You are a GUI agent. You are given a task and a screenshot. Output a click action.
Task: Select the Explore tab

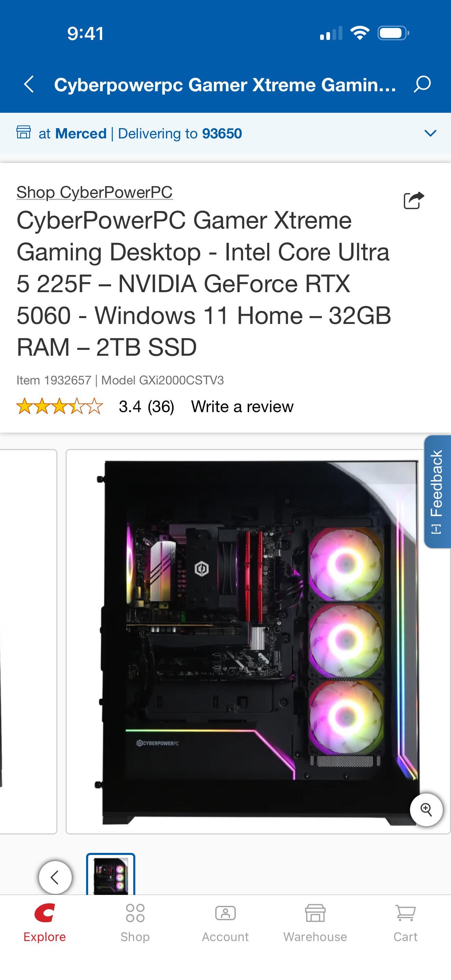click(x=44, y=923)
